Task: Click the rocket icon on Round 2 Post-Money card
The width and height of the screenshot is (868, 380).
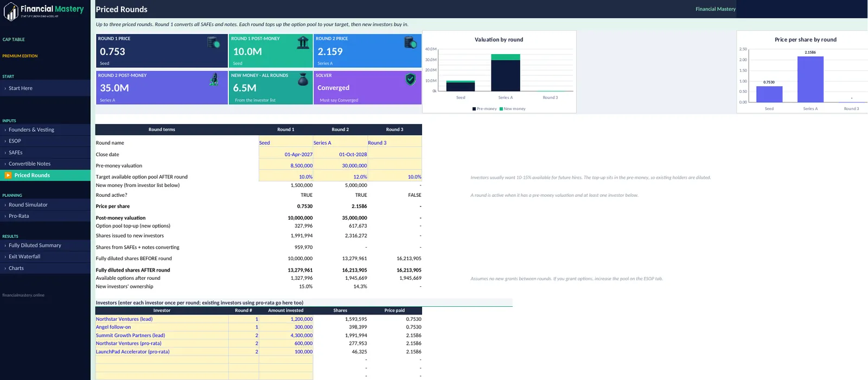Action: point(214,79)
